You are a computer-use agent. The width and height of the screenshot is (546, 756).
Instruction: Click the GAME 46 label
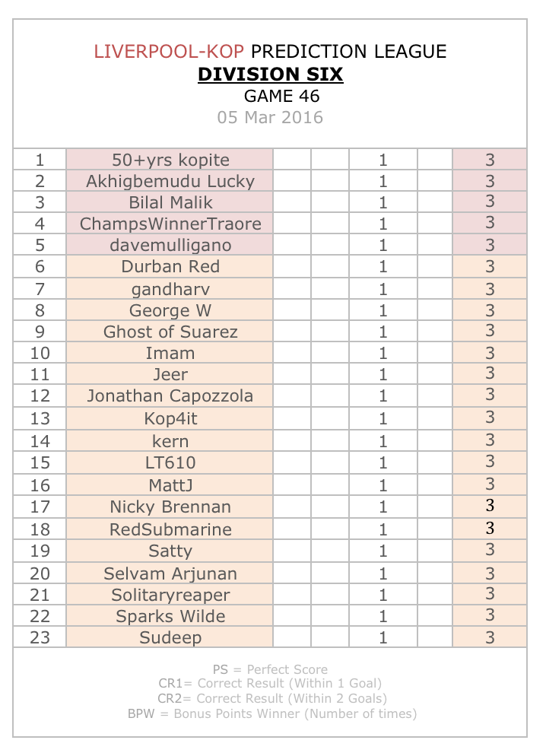(x=281, y=96)
